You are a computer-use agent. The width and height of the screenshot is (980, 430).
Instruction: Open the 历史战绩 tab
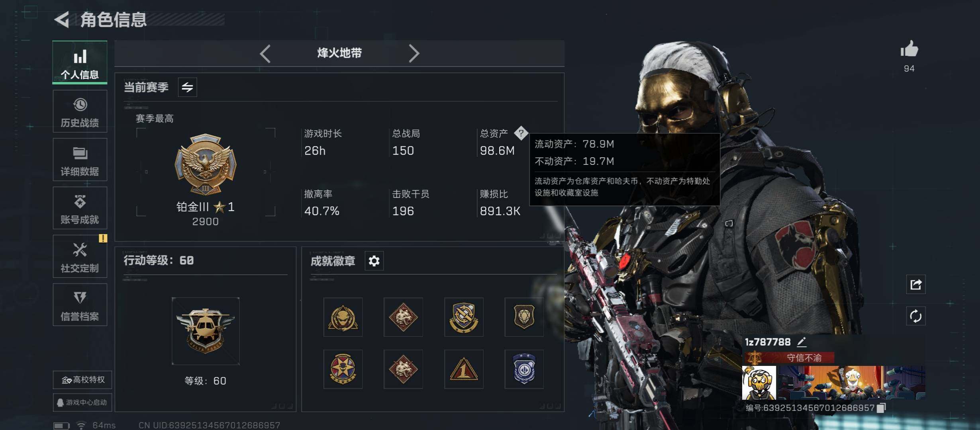[x=80, y=111]
